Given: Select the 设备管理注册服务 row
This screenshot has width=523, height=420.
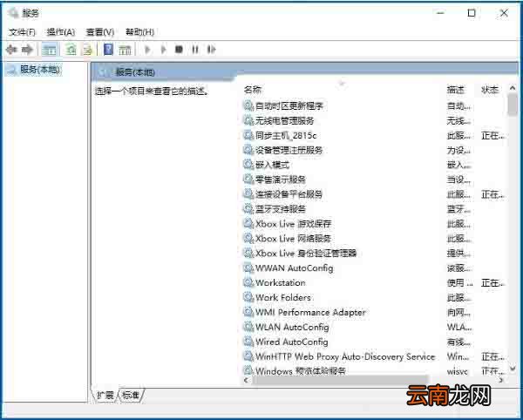Looking at the screenshot, I should [289, 150].
